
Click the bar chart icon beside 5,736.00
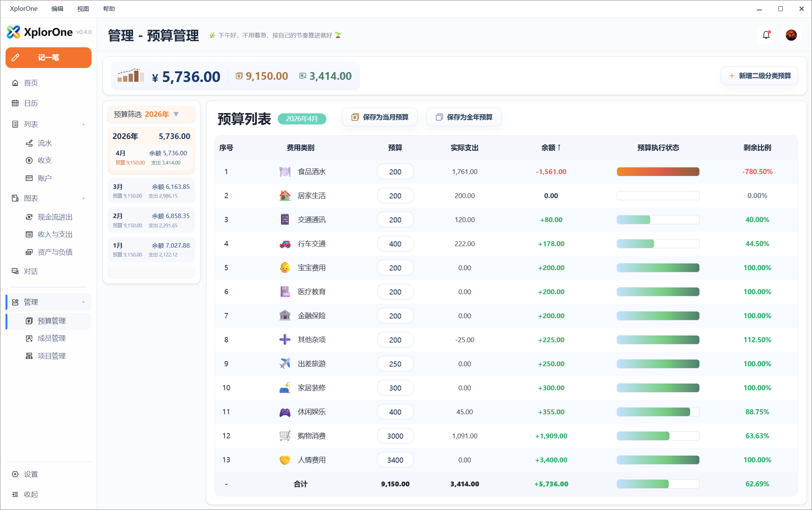pos(130,75)
